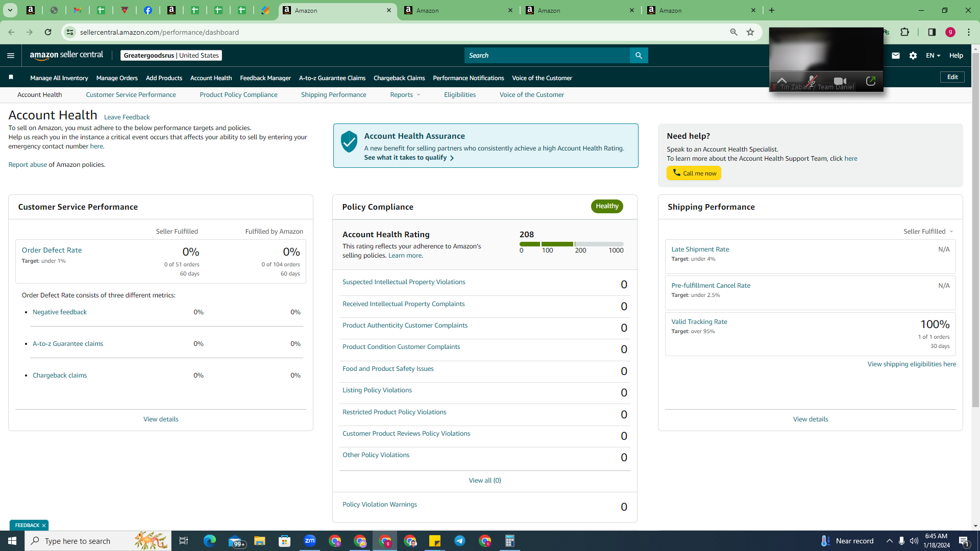Open A-to-z Guarantee Claims in the favorites bar

(x=332, y=78)
